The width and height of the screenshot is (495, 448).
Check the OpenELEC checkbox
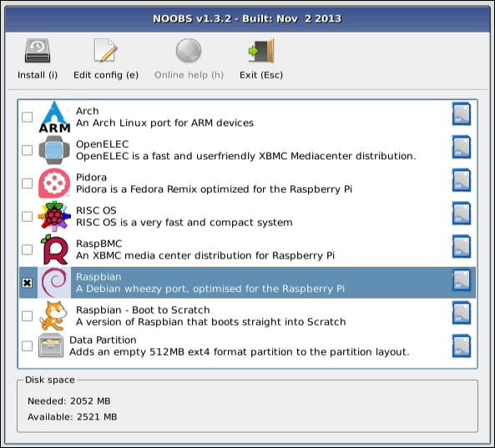click(x=28, y=150)
